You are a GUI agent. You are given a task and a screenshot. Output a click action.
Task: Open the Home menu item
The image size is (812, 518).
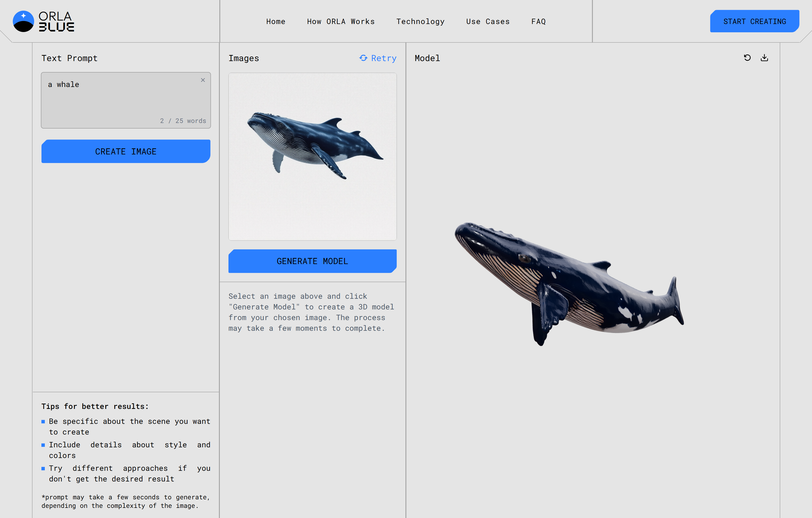click(276, 22)
